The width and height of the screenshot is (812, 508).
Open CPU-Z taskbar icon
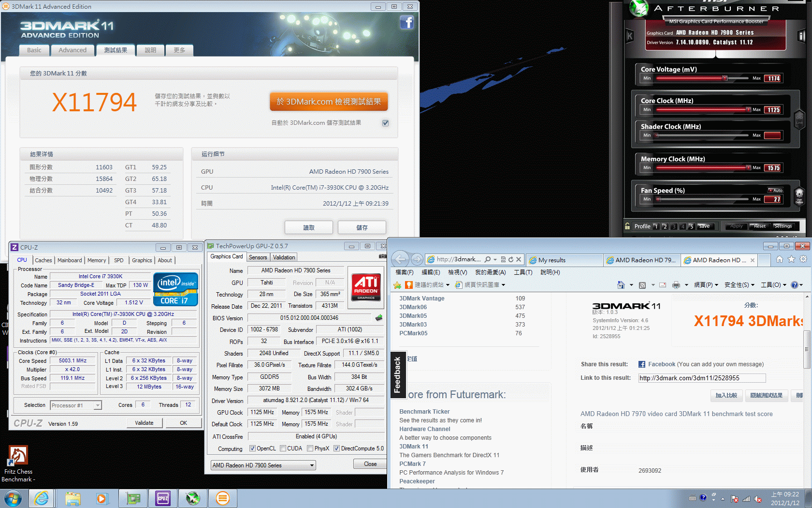coord(163,498)
